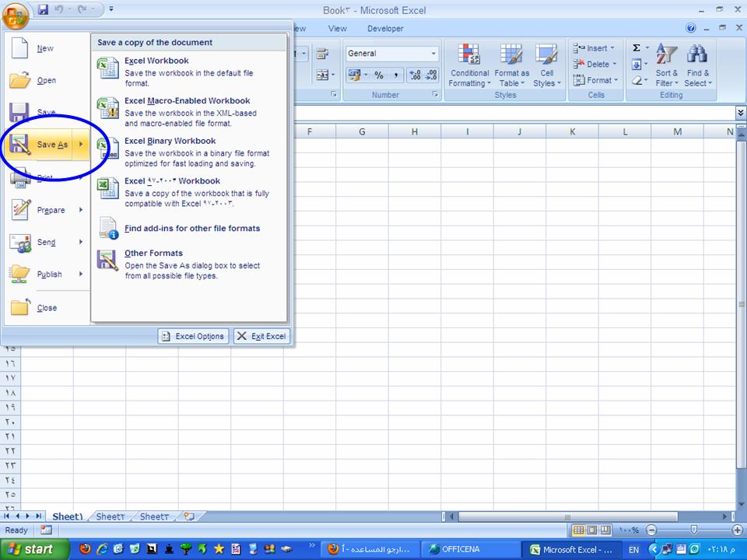Viewport: 747px width, 560px height.
Task: Click Redo arrow in Quick Access Toolbar
Action: (82, 9)
